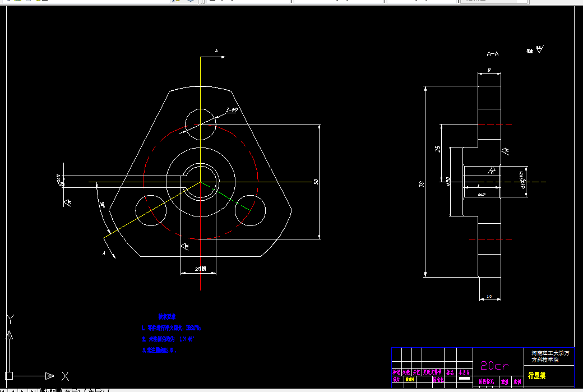Select the yellow 行星架 part title
This screenshot has height=392, width=583.
pyautogui.click(x=536, y=376)
